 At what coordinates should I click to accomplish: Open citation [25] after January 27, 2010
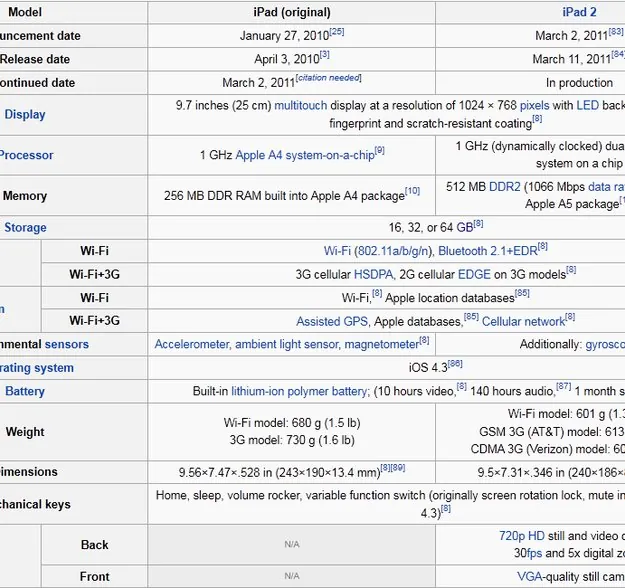[x=337, y=31]
